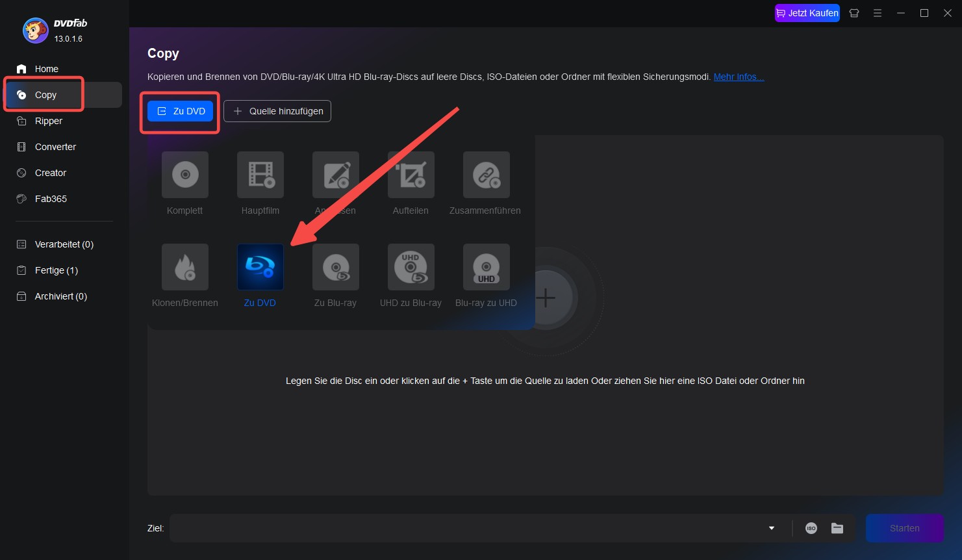Show the Fertige (1) task list

[56, 270]
